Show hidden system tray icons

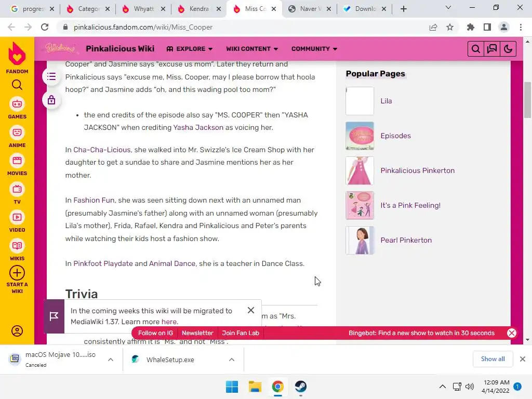coord(443,387)
